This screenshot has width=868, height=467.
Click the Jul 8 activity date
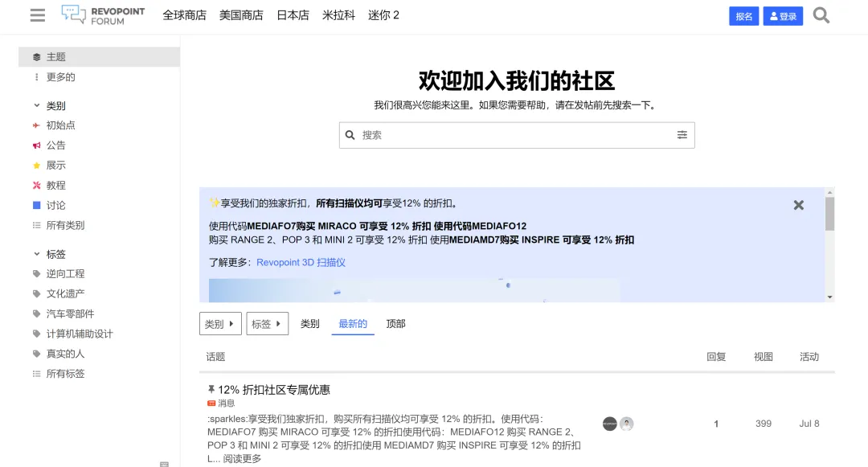click(809, 424)
